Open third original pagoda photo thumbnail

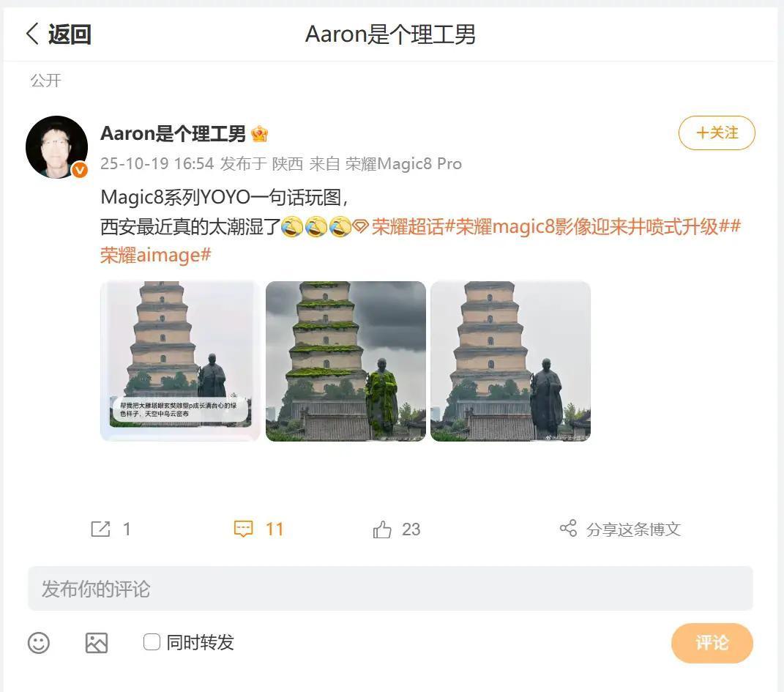click(x=510, y=361)
